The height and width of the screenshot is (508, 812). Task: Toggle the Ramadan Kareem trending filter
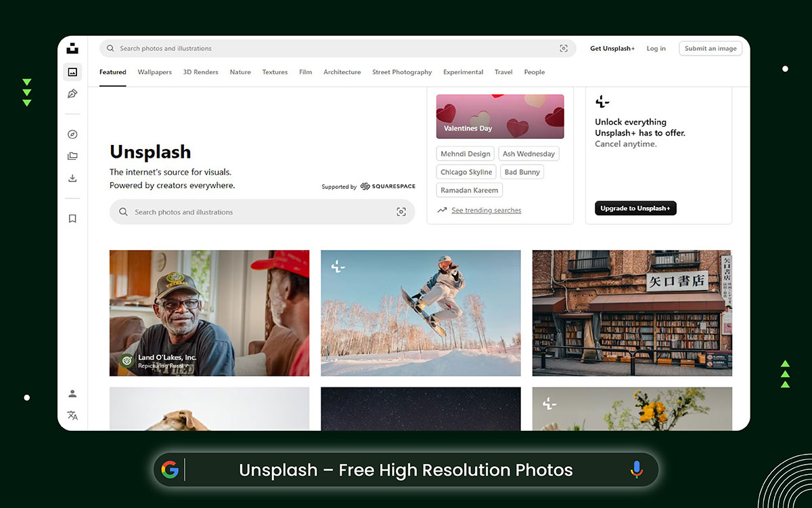[x=469, y=190]
